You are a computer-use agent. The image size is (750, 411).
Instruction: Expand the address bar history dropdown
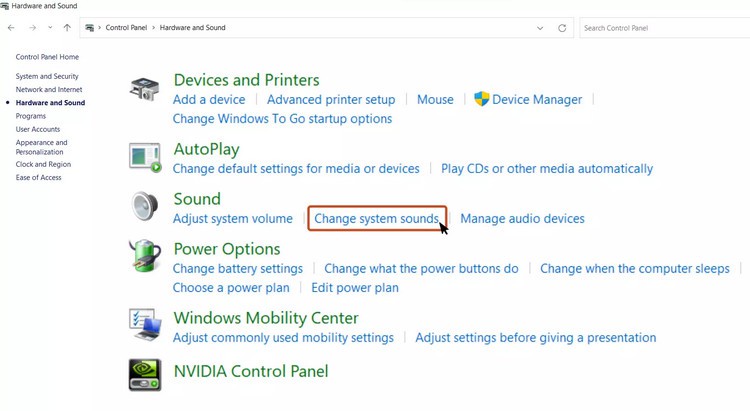point(540,28)
